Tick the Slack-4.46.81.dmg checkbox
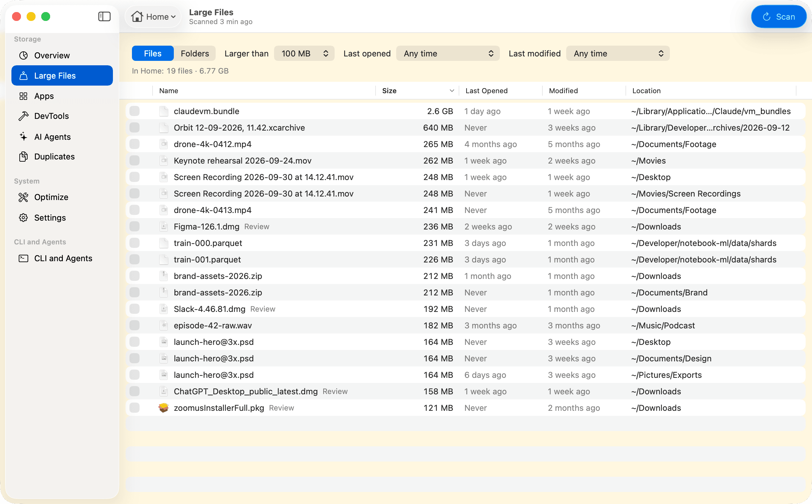Screen dimensions: 812x504 click(x=134, y=309)
